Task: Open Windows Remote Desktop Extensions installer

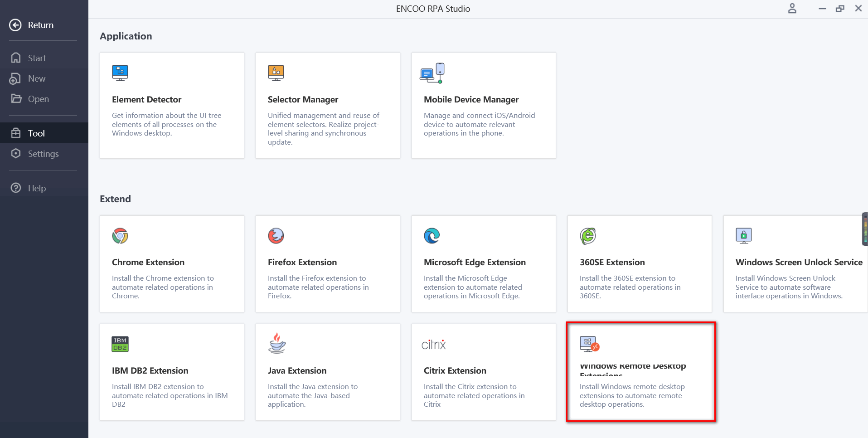Action: click(x=639, y=372)
